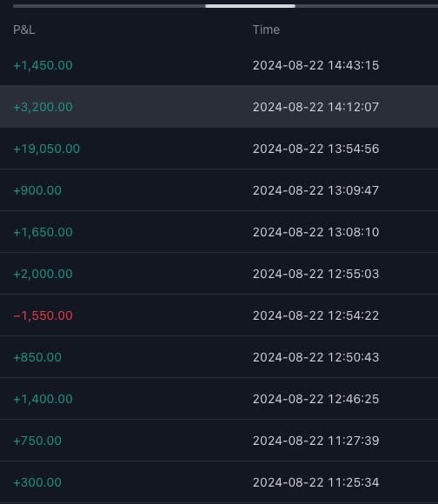Screen dimensions: 438x504
Task: Select the highlighted +3,200.00 row
Action: pyautogui.click(x=219, y=107)
